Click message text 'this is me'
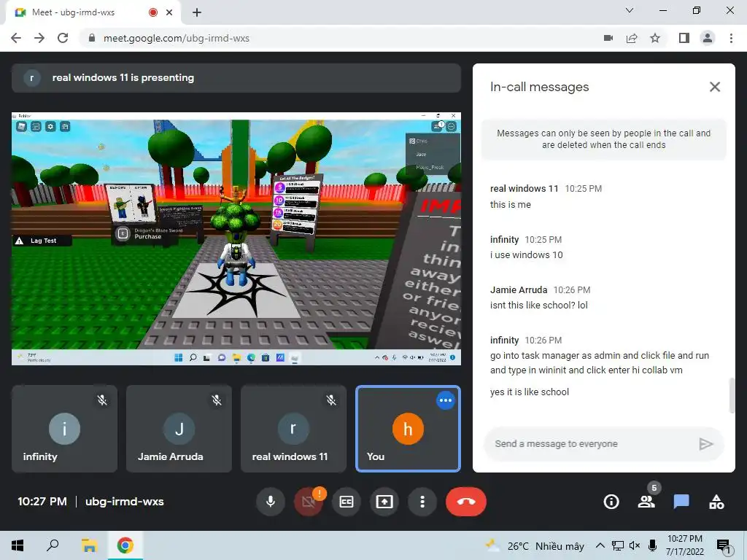The height and width of the screenshot is (560, 747). coord(510,205)
